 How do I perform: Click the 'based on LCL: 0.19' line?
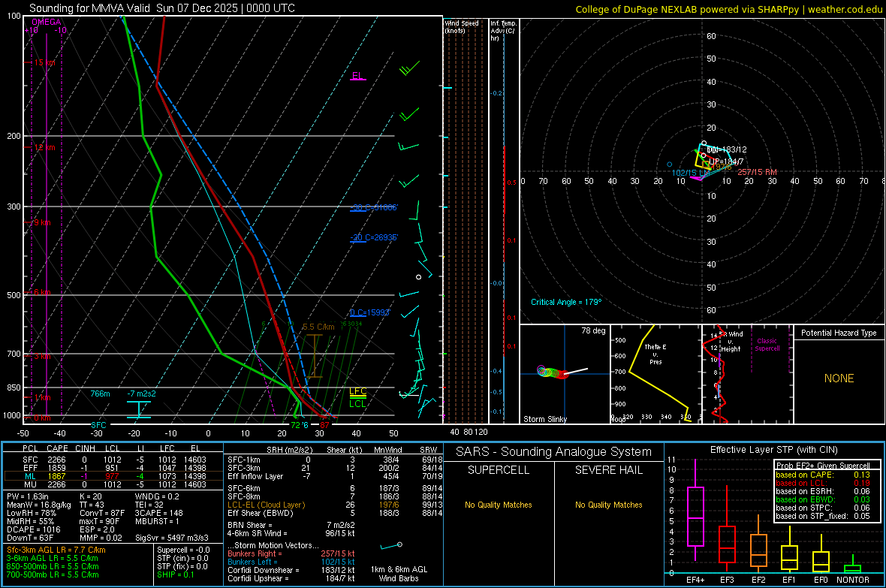click(823, 483)
